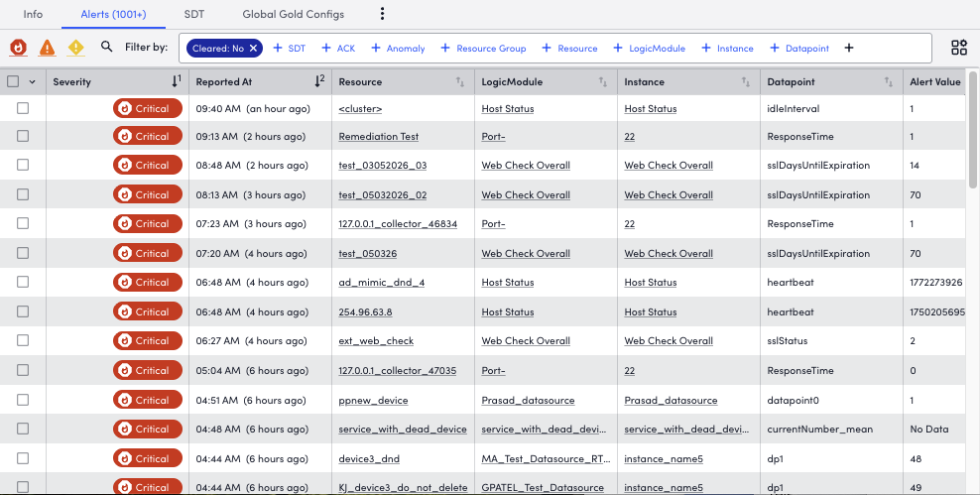
Task: Open the Global Gold Configs tab
Action: (293, 14)
